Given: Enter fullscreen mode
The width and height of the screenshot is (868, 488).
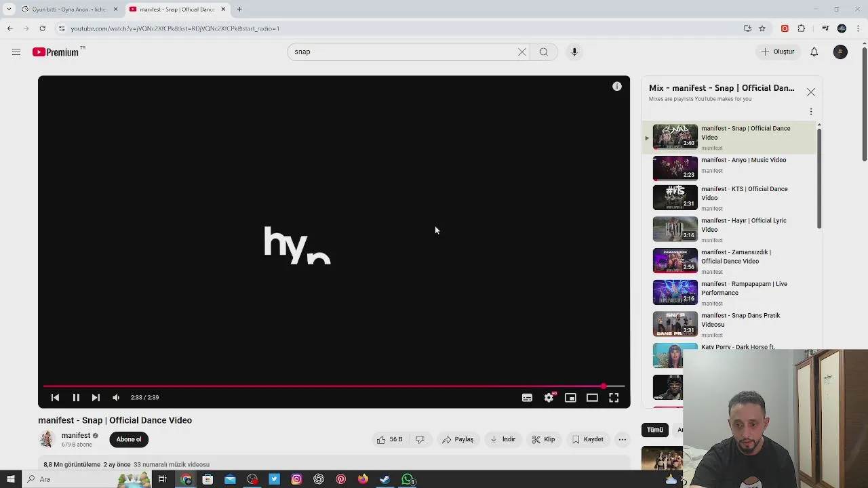Looking at the screenshot, I should coord(614,398).
